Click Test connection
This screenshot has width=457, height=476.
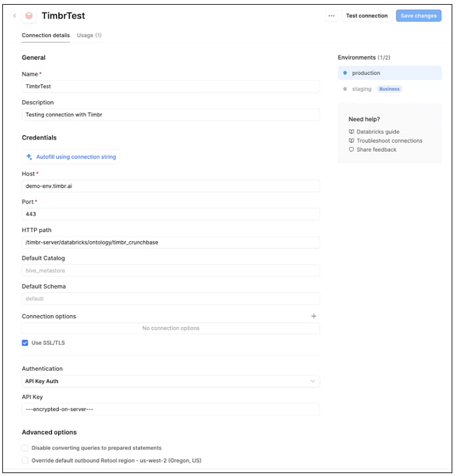click(x=367, y=16)
